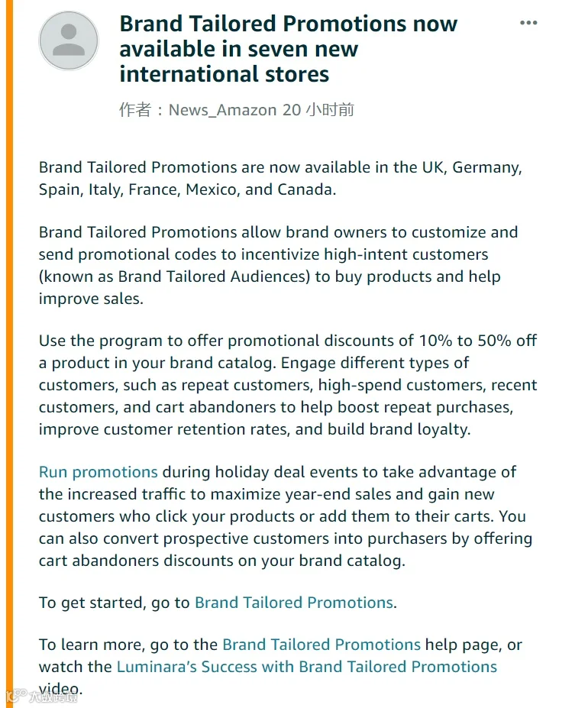Image resolution: width=588 pixels, height=708 pixels.
Task: Click the orange vertical bar on the left edge
Action: coord(9,354)
